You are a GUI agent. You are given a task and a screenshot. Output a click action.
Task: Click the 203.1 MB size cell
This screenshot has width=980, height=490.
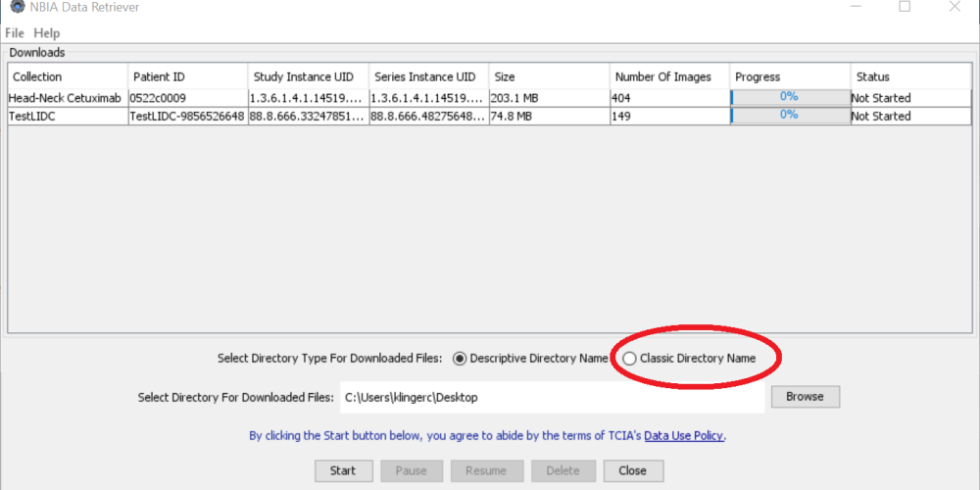point(550,98)
